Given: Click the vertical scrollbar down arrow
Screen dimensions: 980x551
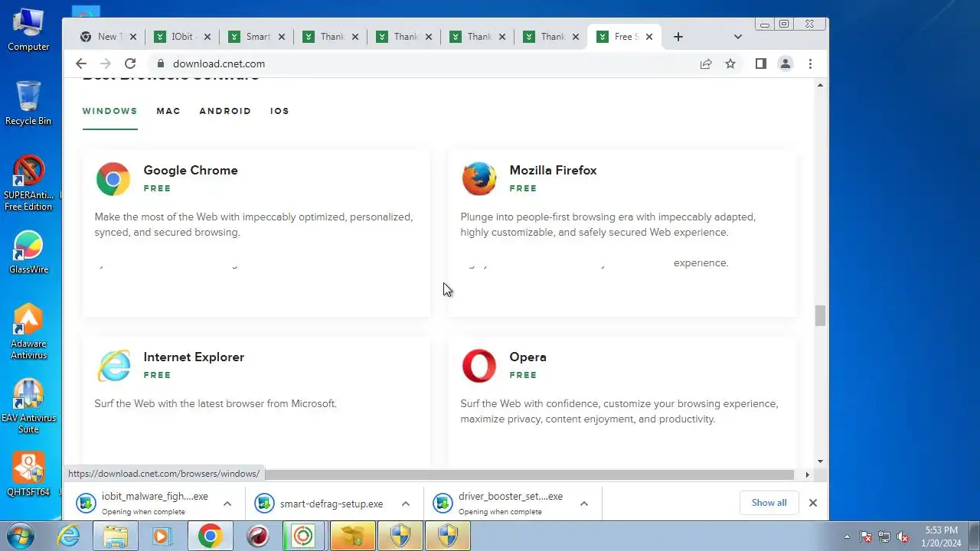Looking at the screenshot, I should click(820, 461).
